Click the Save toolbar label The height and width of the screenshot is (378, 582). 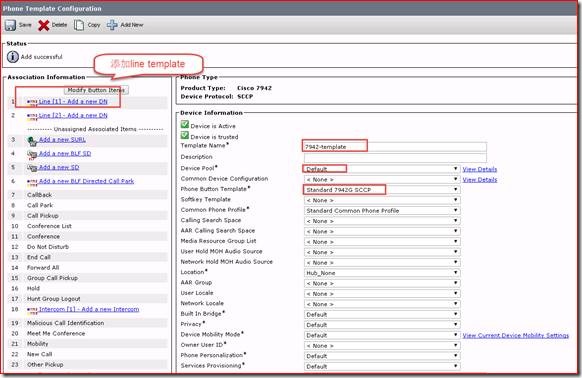pos(25,25)
